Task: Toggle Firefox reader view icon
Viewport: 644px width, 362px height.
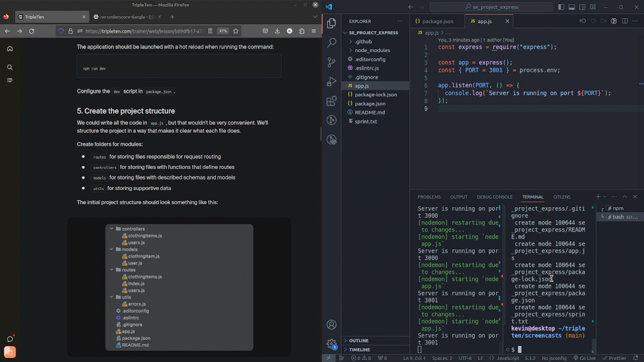Action: tap(210, 31)
